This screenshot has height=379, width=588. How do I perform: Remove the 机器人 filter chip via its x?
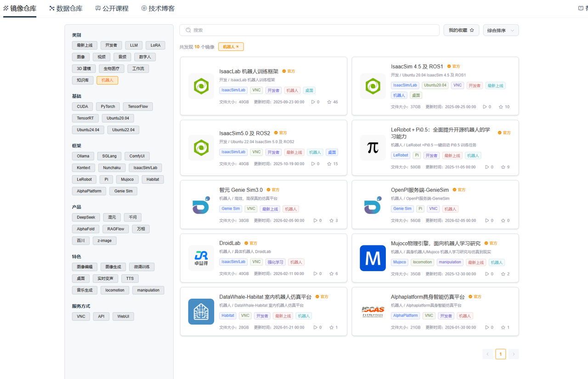click(x=237, y=47)
